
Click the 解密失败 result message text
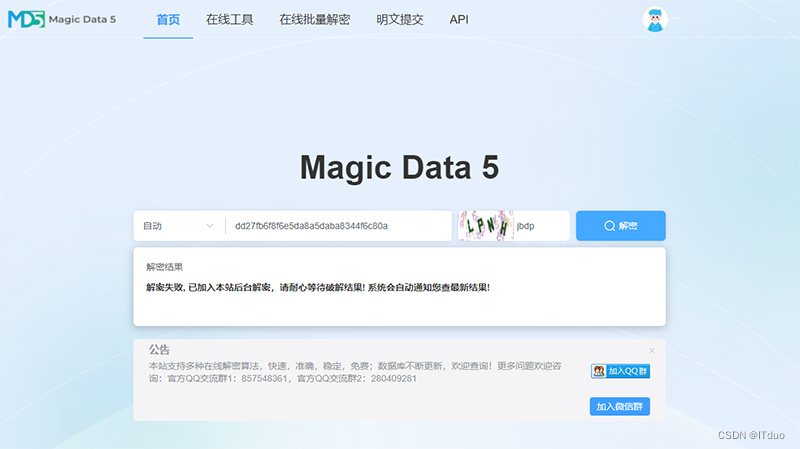[318, 287]
